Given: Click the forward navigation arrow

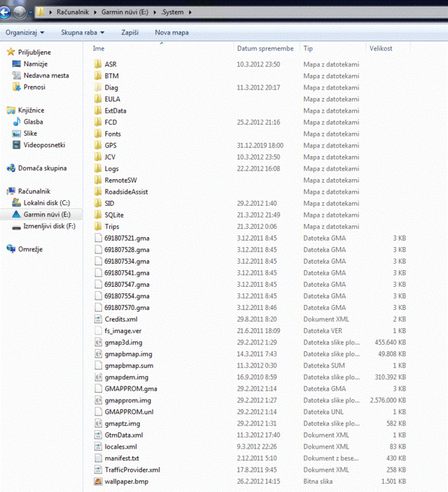Looking at the screenshot, I should point(20,13).
